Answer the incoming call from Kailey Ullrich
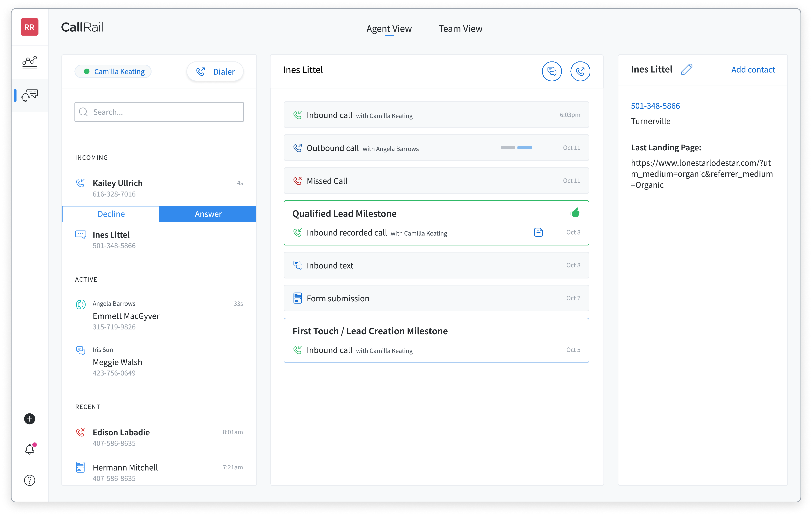Screen dimensions: 812x516 point(208,214)
